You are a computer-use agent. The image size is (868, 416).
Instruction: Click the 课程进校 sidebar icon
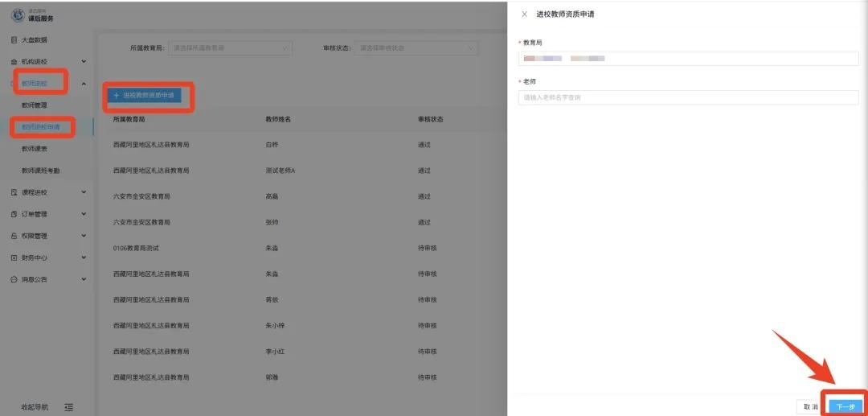pyautogui.click(x=14, y=192)
